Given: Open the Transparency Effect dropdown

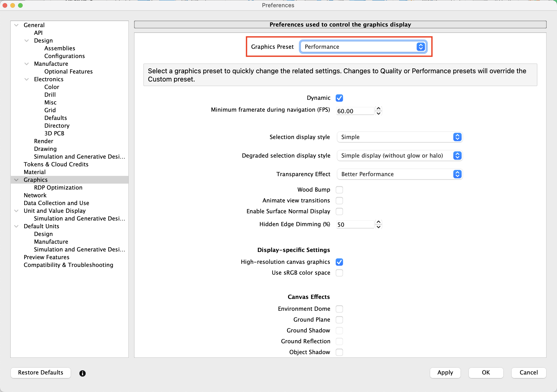Looking at the screenshot, I should point(399,174).
